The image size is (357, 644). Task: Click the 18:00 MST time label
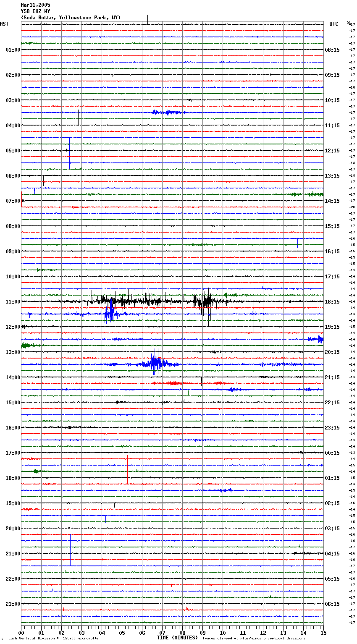(13, 478)
